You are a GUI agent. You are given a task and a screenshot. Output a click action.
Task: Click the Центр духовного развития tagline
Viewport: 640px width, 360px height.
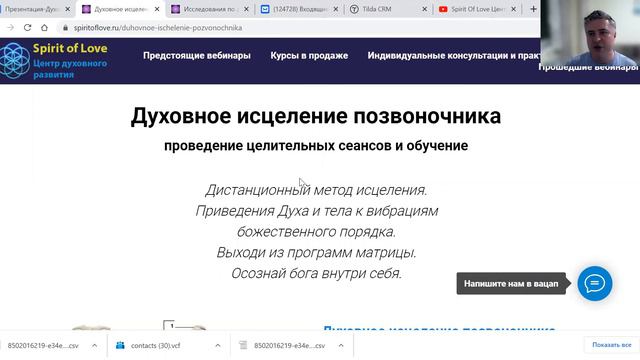70,69
